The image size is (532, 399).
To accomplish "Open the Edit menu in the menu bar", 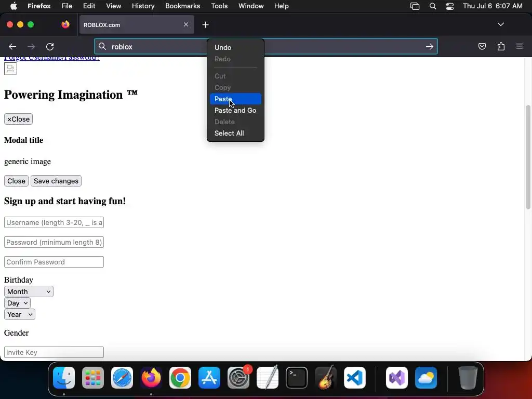I will tap(89, 6).
